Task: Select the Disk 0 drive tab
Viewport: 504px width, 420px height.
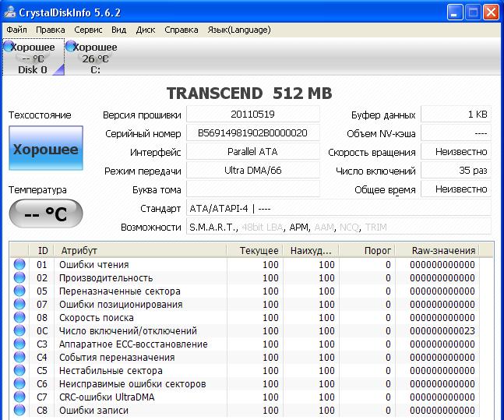Action: tap(33, 57)
